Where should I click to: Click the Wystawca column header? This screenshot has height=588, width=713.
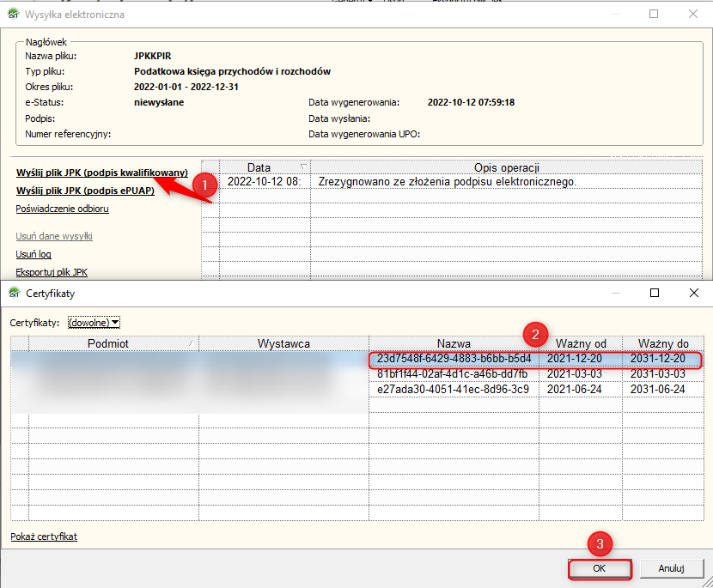(283, 343)
